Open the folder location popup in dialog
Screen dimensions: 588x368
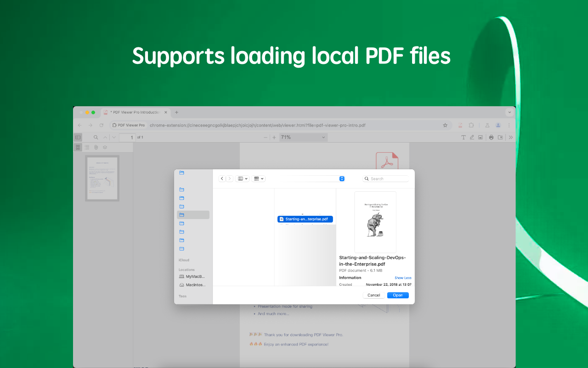click(x=341, y=178)
